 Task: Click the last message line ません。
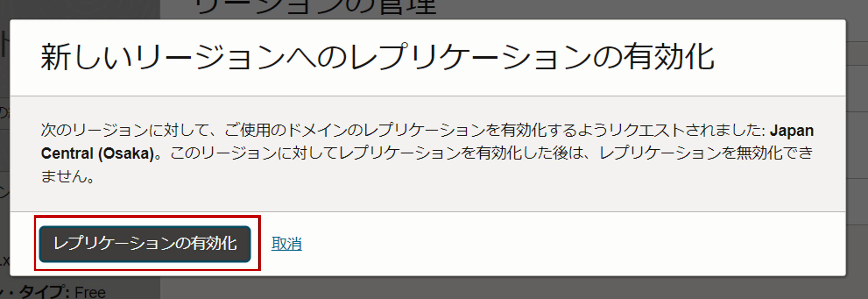tap(68, 176)
